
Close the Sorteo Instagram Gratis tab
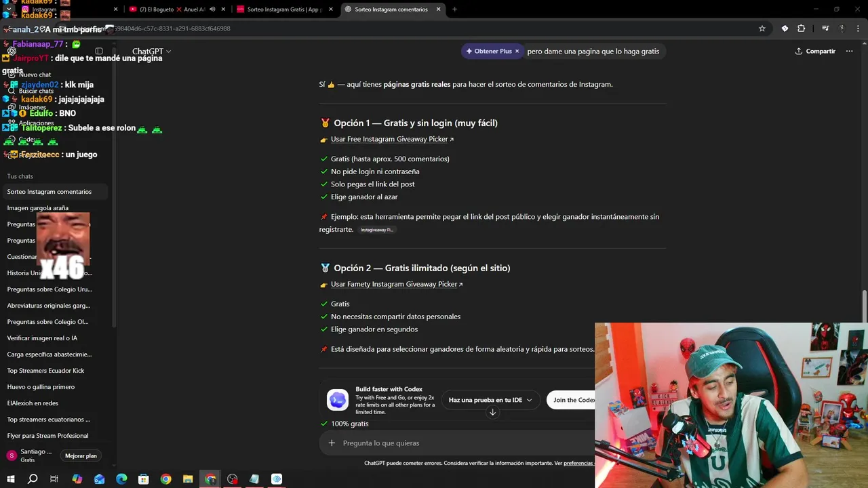(x=330, y=9)
